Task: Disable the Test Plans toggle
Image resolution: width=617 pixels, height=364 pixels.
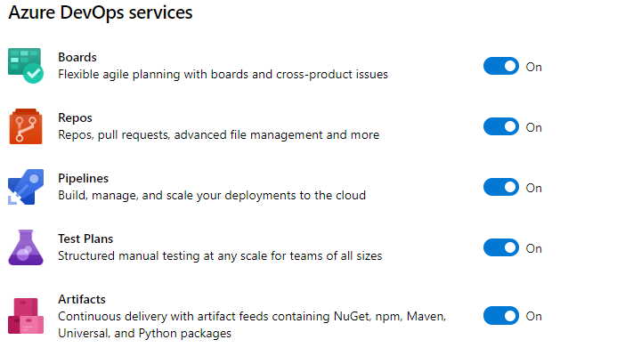Action: click(x=501, y=248)
